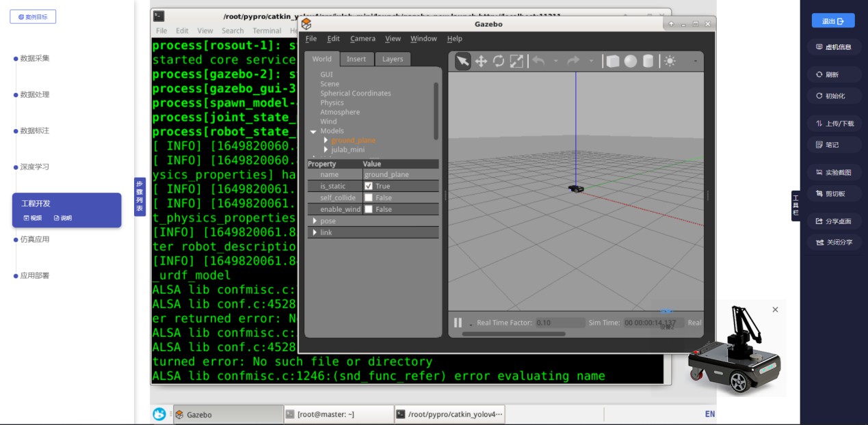Click the 关闭分享 stop sharing button
The image size is (868, 425).
pyautogui.click(x=834, y=242)
